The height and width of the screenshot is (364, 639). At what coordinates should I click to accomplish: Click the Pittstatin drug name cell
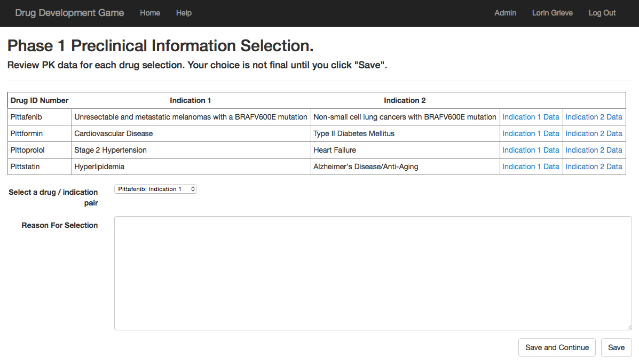[x=25, y=167]
